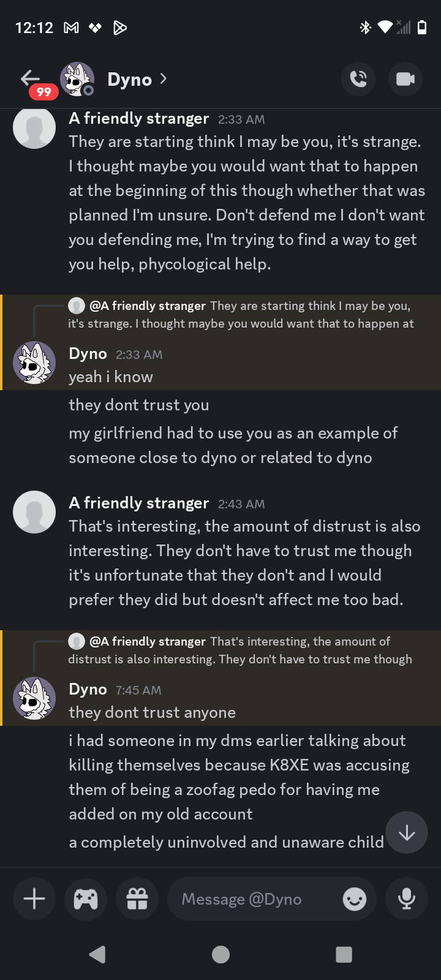Jump to latest messages with down arrow
441x980 pixels.
tap(407, 832)
